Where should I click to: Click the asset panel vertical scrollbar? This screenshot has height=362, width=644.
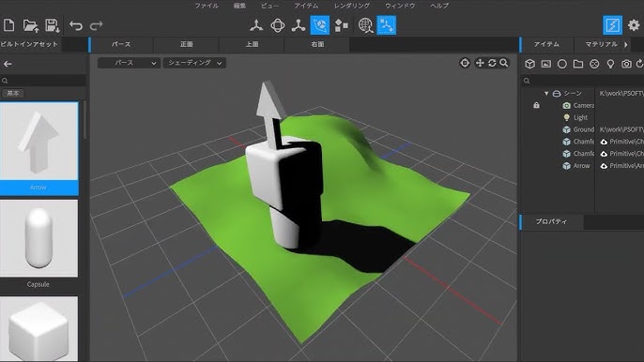(84, 120)
